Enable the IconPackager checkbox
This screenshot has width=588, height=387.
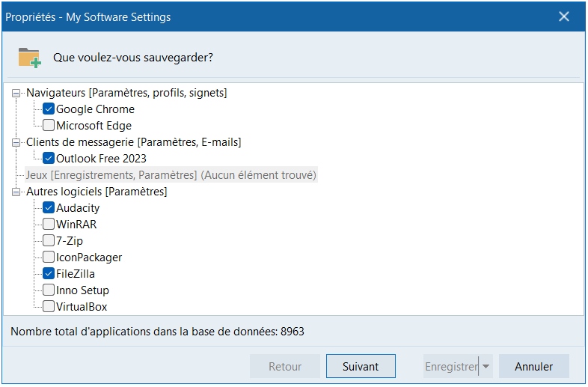pyautogui.click(x=49, y=258)
